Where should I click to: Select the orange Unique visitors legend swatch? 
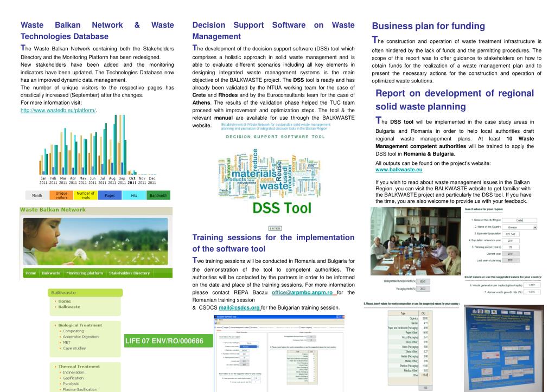61,195
